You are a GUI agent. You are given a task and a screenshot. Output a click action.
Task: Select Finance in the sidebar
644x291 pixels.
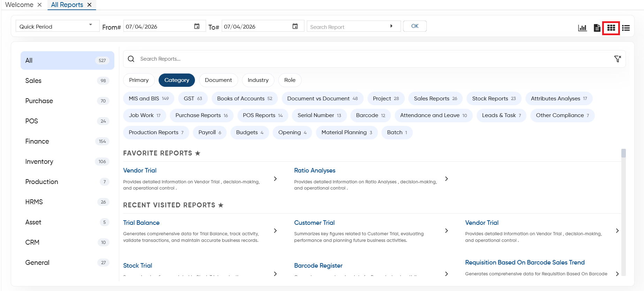tap(67, 141)
